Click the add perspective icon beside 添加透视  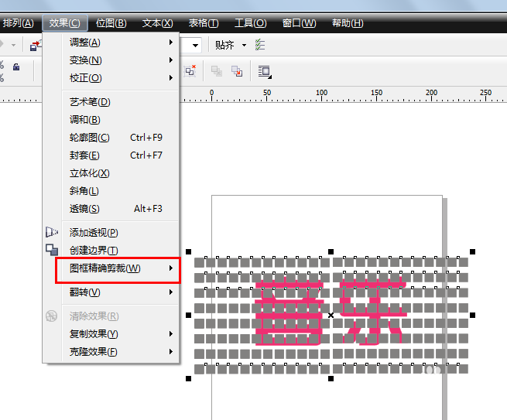52,232
